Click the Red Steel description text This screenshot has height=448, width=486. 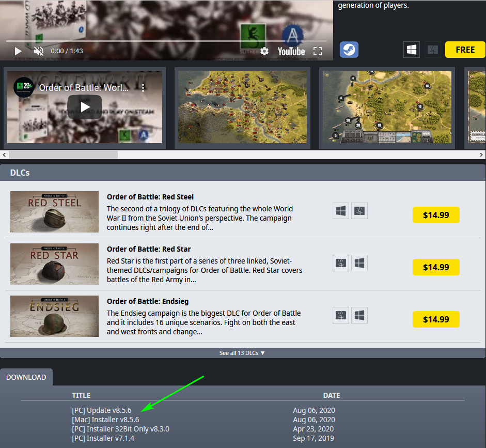tap(200, 218)
